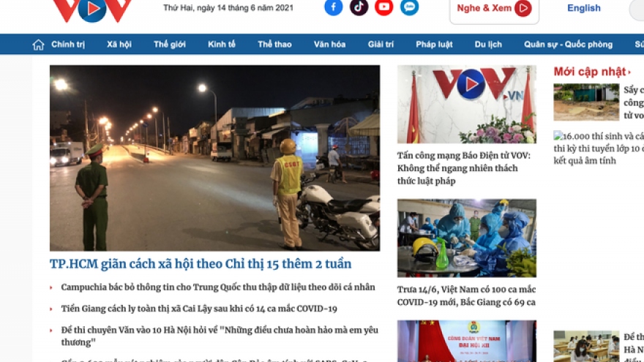The height and width of the screenshot is (362, 644).
Task: Click the night street checkpoint main photo
Action: [x=215, y=158]
